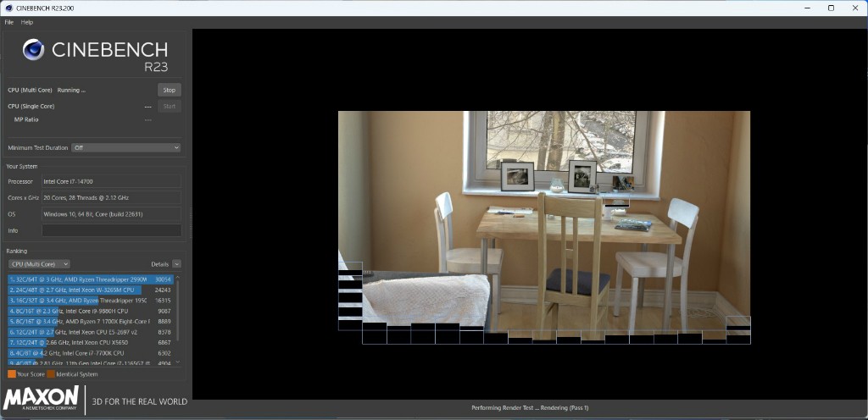Screen dimensions: 868x420
Task: Click the Info text field
Action: click(111, 230)
